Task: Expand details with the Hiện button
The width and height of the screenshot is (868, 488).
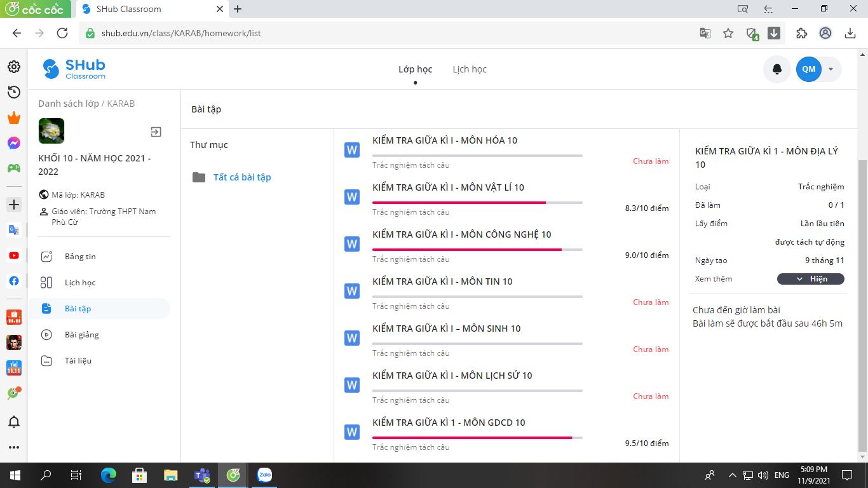Action: pos(810,279)
